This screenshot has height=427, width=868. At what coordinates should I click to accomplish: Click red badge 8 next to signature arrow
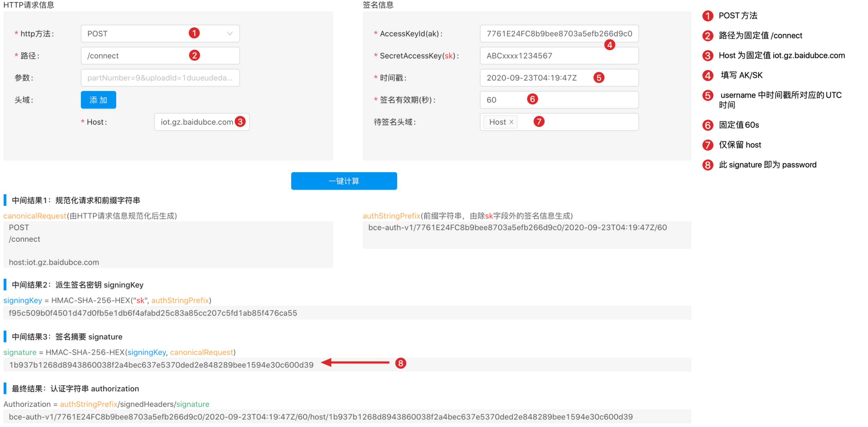[400, 363]
